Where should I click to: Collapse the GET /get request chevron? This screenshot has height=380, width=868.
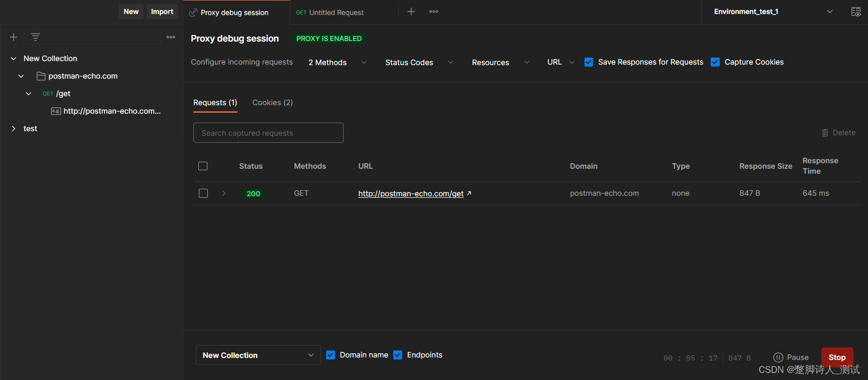coord(29,94)
